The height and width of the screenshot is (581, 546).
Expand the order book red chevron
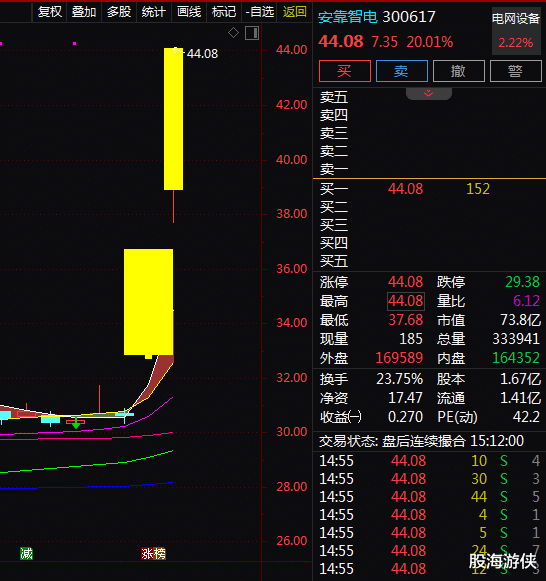[x=429, y=93]
